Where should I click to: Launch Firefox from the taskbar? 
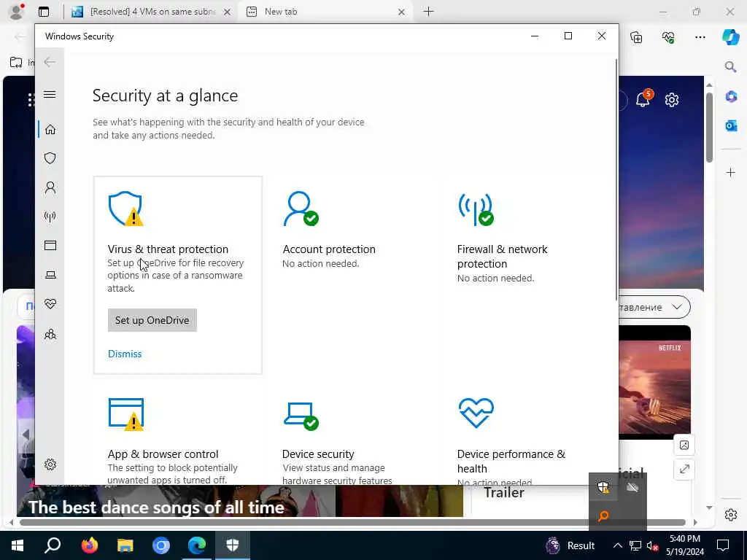pos(89,545)
